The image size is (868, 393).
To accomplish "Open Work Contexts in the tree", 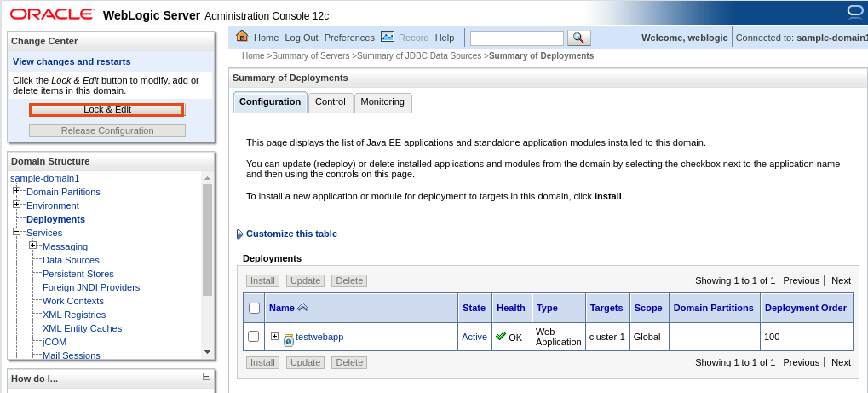I will click(x=73, y=302).
